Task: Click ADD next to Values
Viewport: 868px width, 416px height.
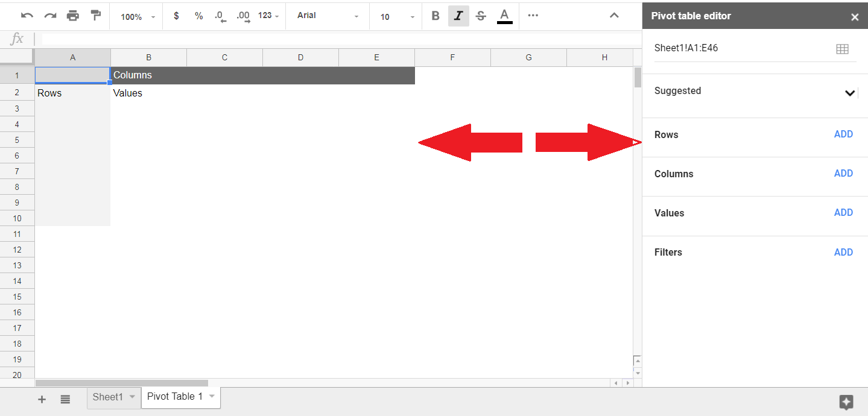Action: (843, 213)
